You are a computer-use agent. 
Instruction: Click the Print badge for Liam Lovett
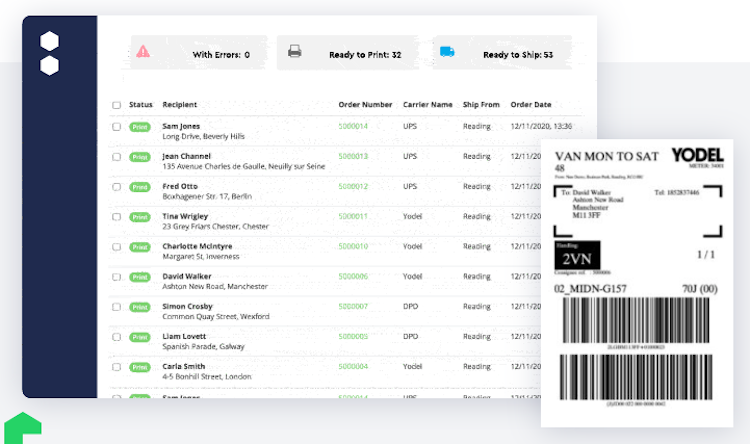(140, 337)
